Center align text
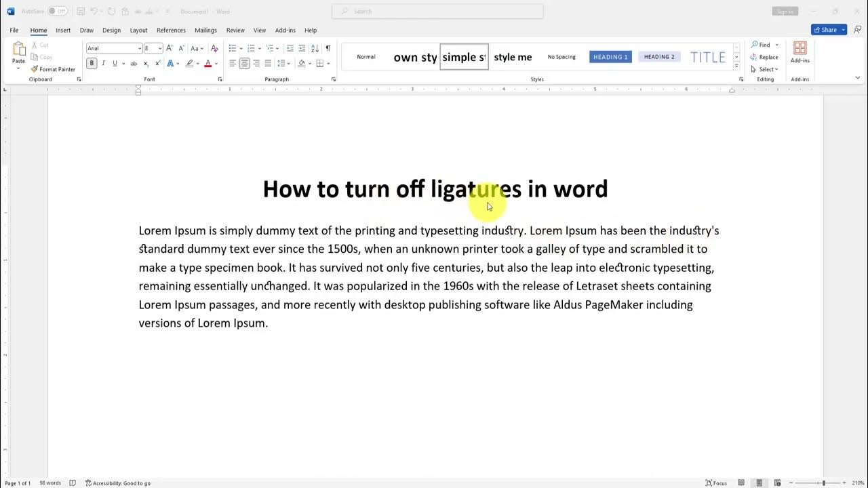 click(x=244, y=63)
